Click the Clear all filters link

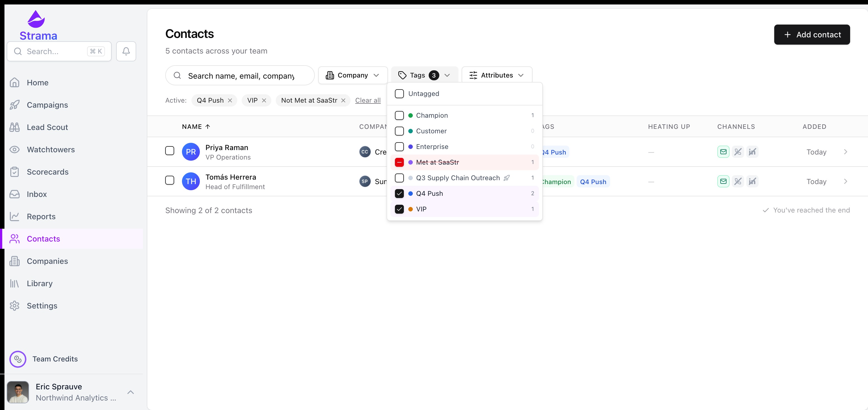pyautogui.click(x=368, y=100)
